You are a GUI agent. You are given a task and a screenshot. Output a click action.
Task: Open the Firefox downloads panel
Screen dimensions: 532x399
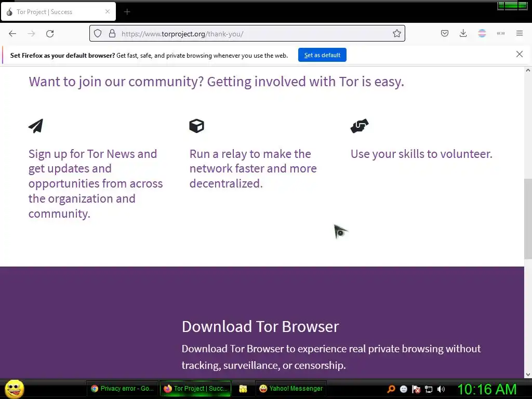463,33
